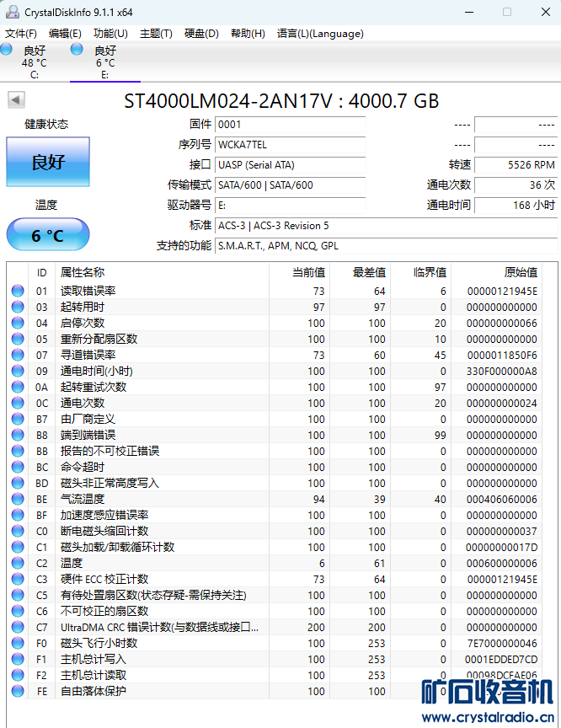Close the CrystalDiskInfo window

pos(546,12)
